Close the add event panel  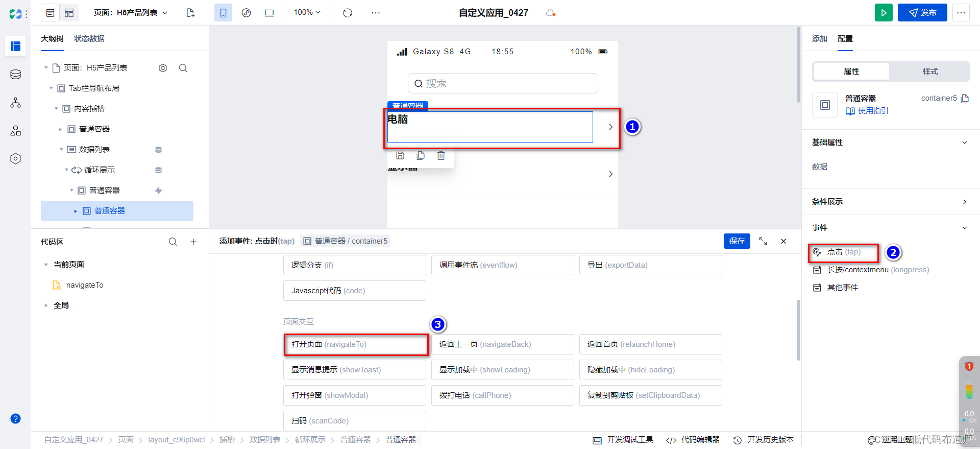tap(783, 241)
